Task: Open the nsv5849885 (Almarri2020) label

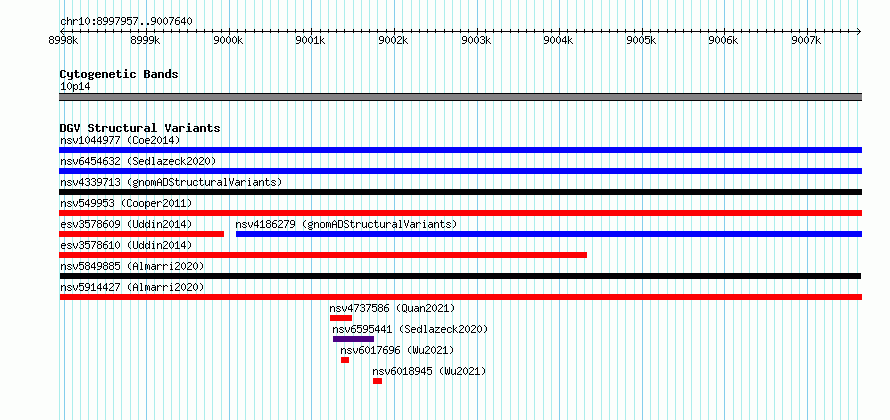Action: point(132,266)
